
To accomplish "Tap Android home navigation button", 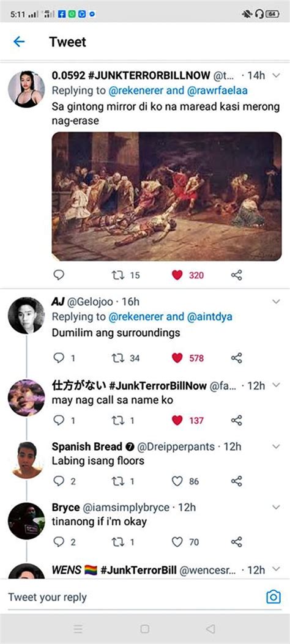I will (x=144, y=629).
